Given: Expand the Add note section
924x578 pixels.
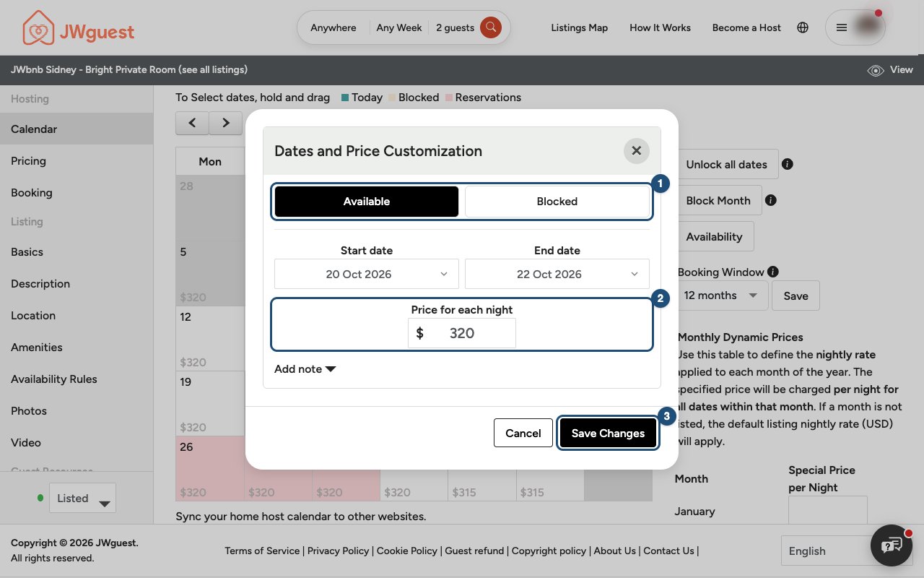Looking at the screenshot, I should (305, 368).
